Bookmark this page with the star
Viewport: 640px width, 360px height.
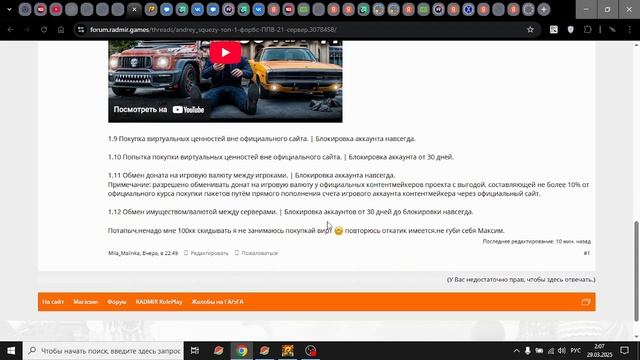[x=530, y=29]
